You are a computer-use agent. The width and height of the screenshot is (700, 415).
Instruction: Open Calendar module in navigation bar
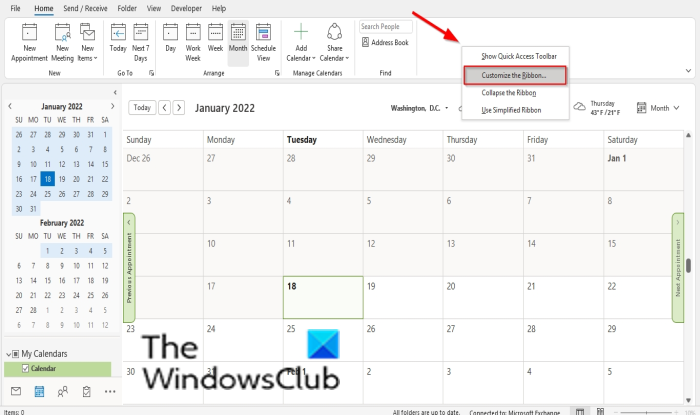[39, 391]
